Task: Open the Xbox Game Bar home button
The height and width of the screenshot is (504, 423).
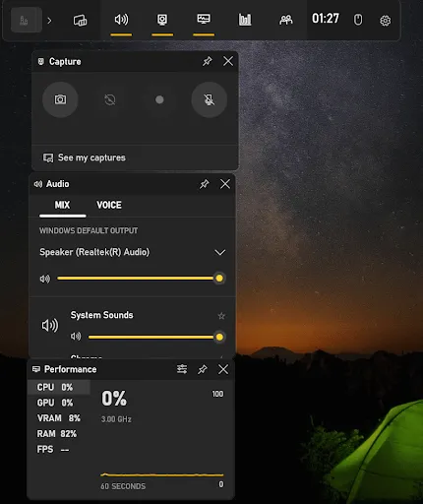Action: 27,21
